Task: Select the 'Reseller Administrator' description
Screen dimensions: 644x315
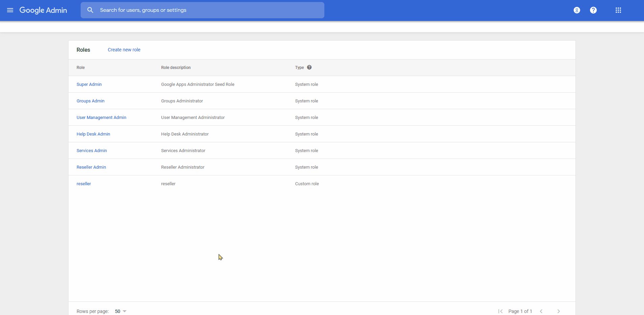Action: tap(183, 167)
